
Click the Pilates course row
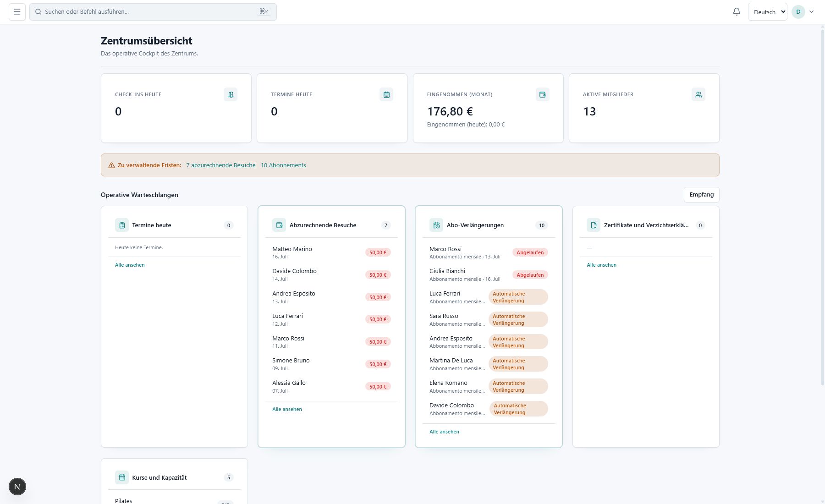coord(174,501)
